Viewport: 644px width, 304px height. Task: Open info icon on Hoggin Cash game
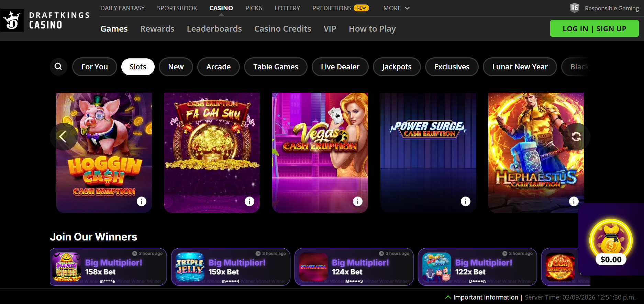tap(142, 201)
